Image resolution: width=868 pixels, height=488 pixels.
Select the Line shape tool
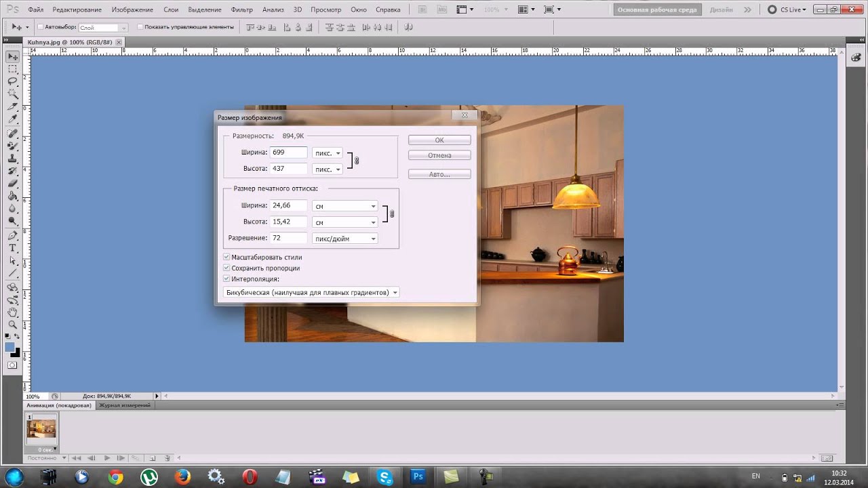[x=12, y=273]
